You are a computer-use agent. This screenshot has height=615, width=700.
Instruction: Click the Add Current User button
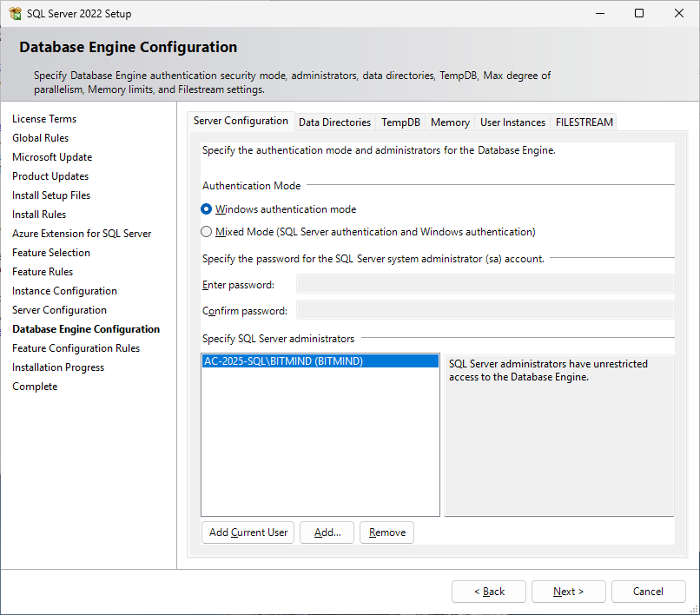click(x=248, y=532)
